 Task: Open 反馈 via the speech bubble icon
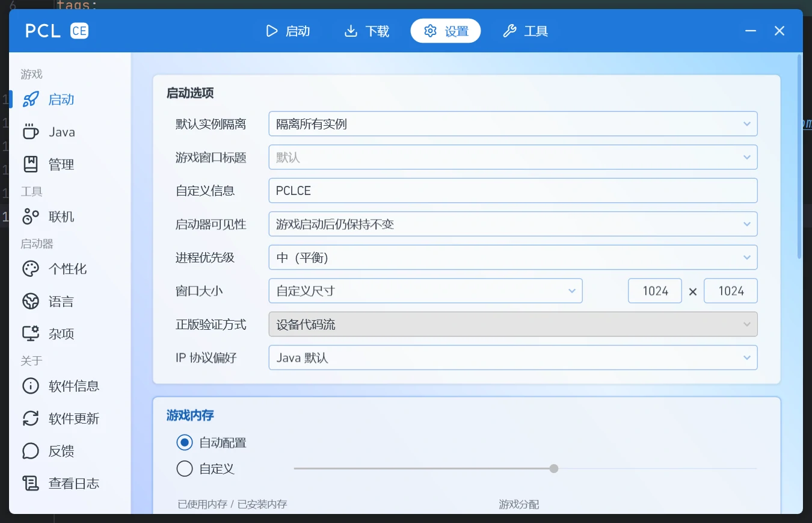coord(31,451)
